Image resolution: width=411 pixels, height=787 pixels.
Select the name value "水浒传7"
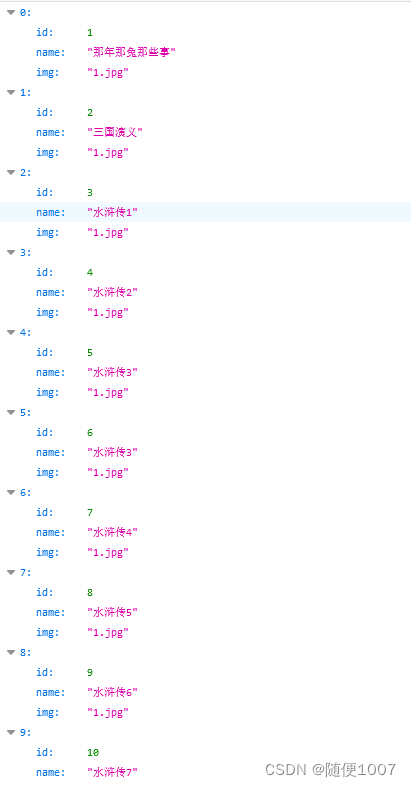(x=112, y=772)
